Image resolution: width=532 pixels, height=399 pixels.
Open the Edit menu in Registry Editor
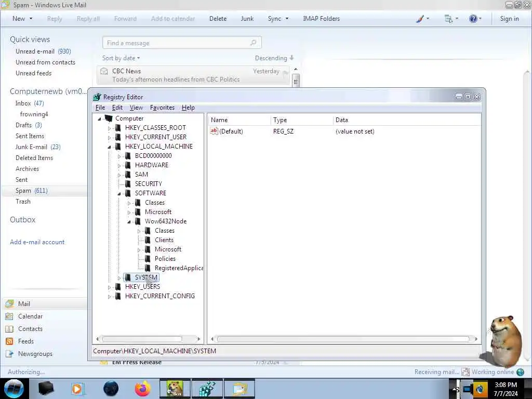[x=117, y=108]
